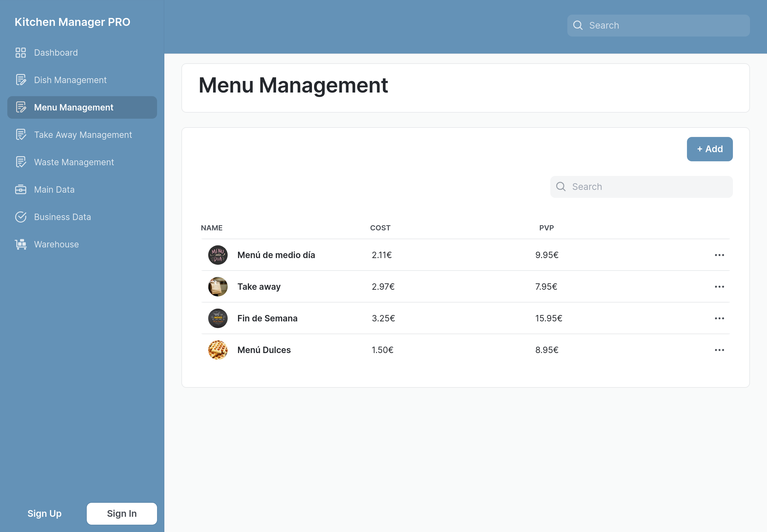Viewport: 767px width, 532px height.
Task: Open options for Menú de medio día
Action: click(x=719, y=255)
